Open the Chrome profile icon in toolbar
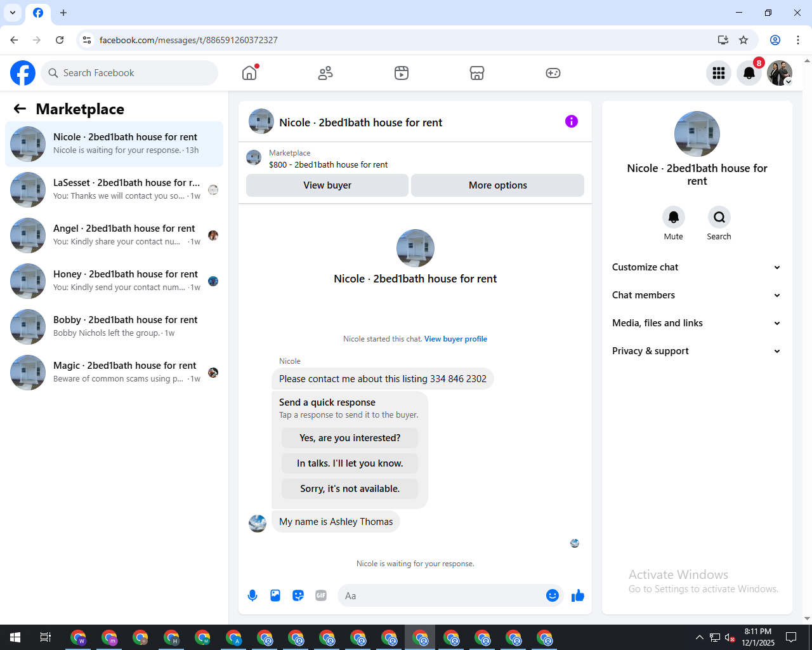This screenshot has width=812, height=650. (x=775, y=40)
